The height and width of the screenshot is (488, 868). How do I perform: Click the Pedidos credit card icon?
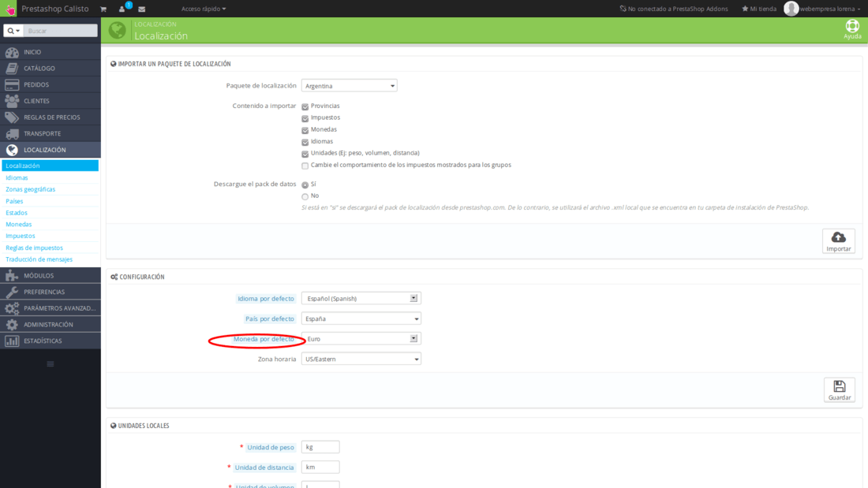[x=12, y=84]
